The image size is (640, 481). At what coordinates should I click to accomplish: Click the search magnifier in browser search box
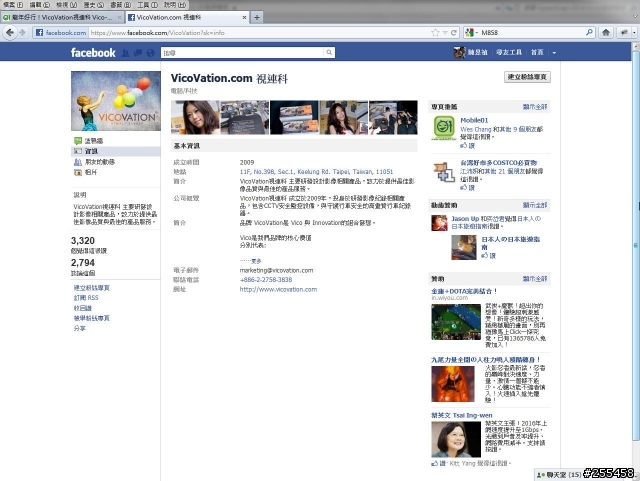click(589, 32)
